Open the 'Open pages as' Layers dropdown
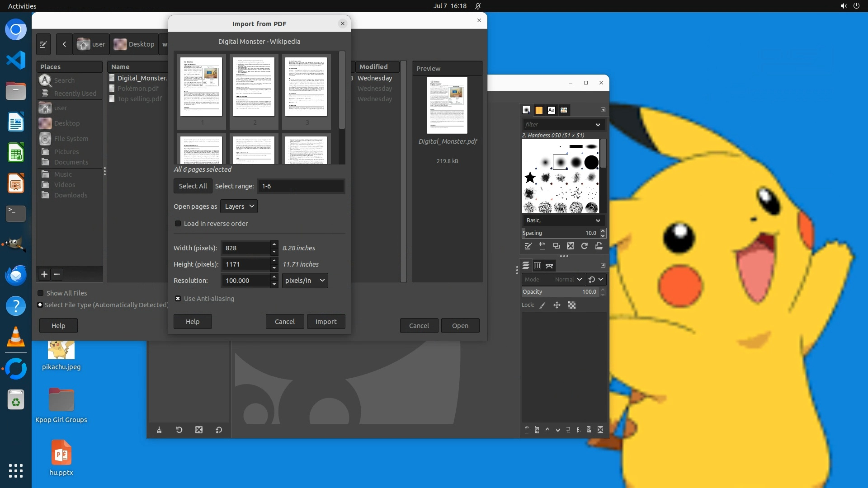 tap(239, 206)
